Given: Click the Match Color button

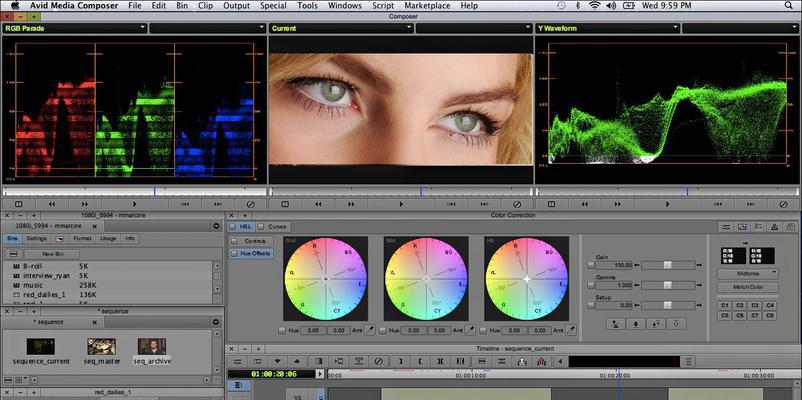Looking at the screenshot, I should click(748, 287).
